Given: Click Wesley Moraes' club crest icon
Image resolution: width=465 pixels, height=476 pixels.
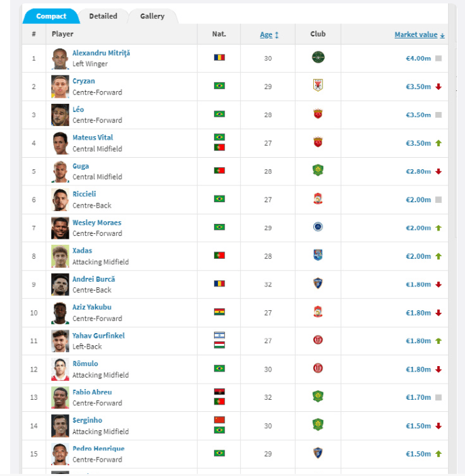Looking at the screenshot, I should click(x=318, y=227).
